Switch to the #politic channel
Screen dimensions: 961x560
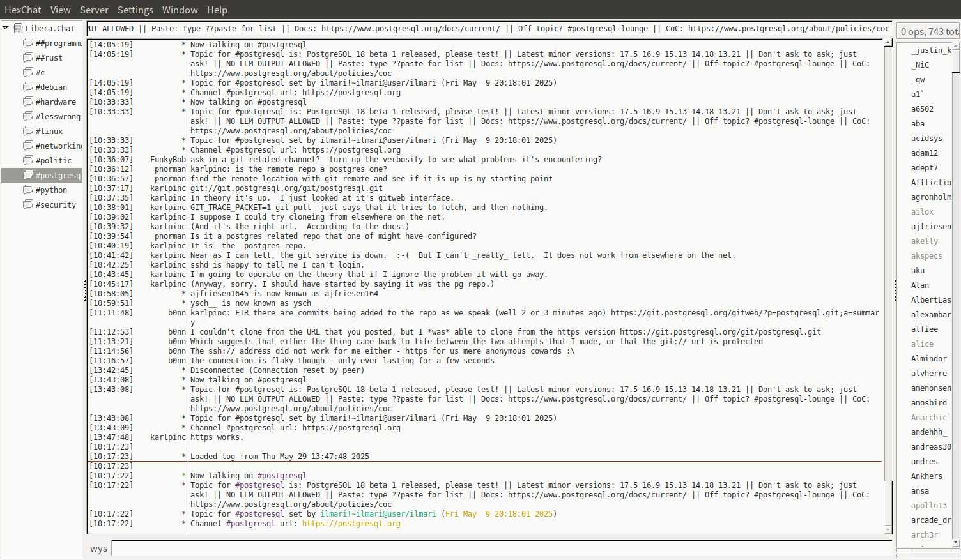coord(53,160)
